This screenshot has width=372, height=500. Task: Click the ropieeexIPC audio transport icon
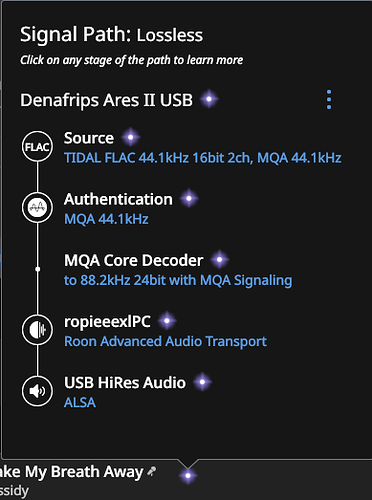point(37,330)
